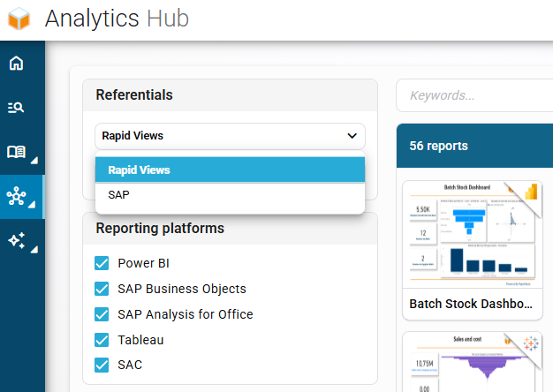Open the book catalog sidebar icon

click(x=16, y=152)
